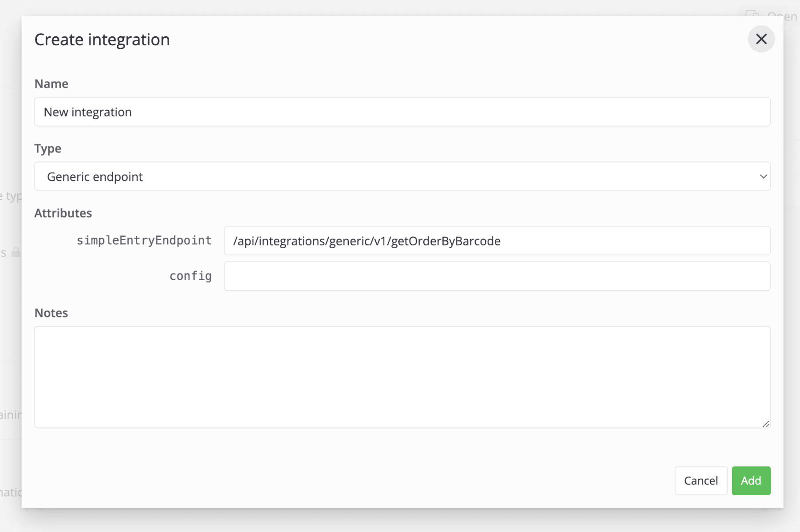Click the external-window icon beside Open
Viewport: 800px width, 532px height.
click(x=752, y=15)
